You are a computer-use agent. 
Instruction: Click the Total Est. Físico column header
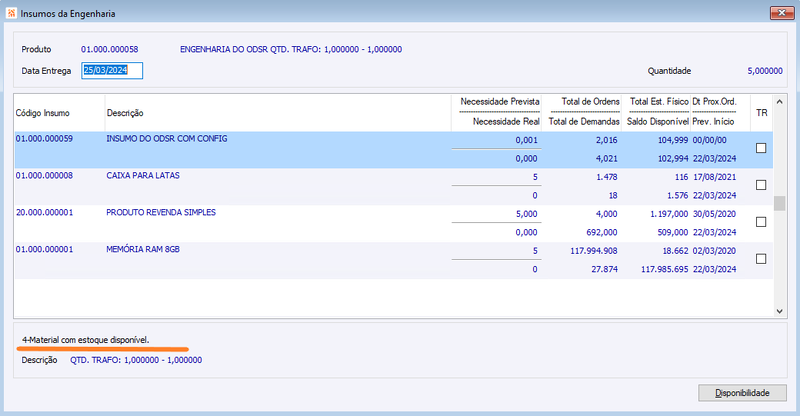pyautogui.click(x=659, y=102)
